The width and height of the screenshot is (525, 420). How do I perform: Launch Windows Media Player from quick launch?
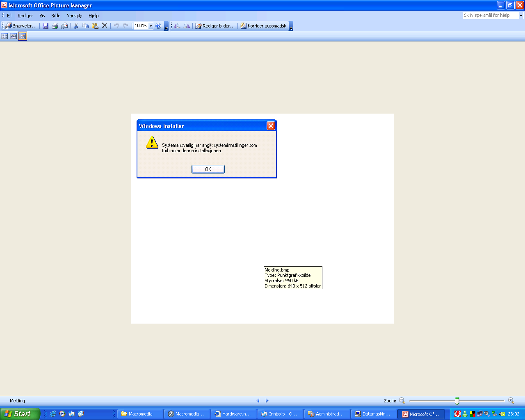pos(62,414)
